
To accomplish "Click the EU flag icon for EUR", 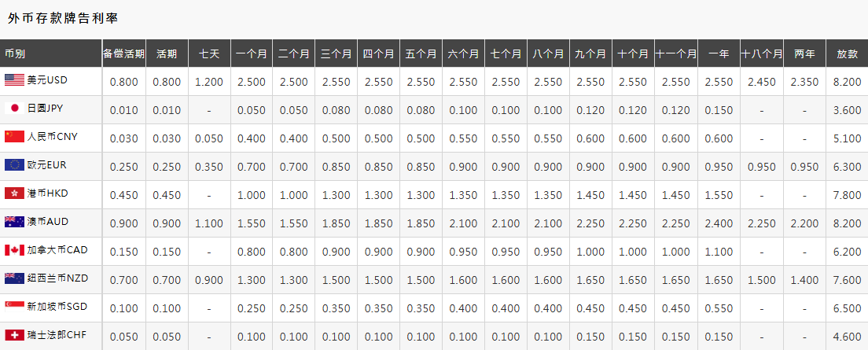I will 14,165.
